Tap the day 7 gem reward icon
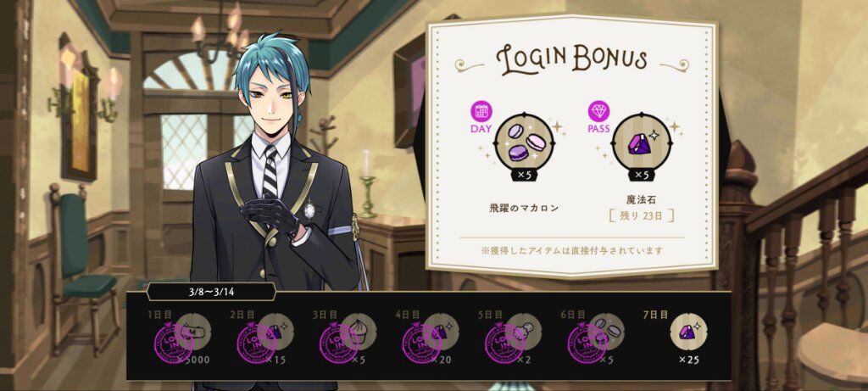Screen dimensions: 868x391 (x=688, y=332)
